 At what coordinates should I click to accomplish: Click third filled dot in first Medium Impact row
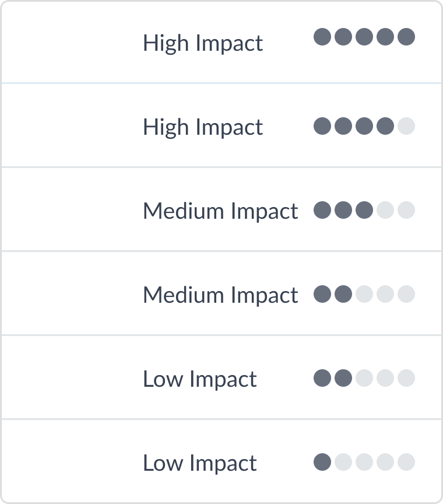click(x=364, y=210)
